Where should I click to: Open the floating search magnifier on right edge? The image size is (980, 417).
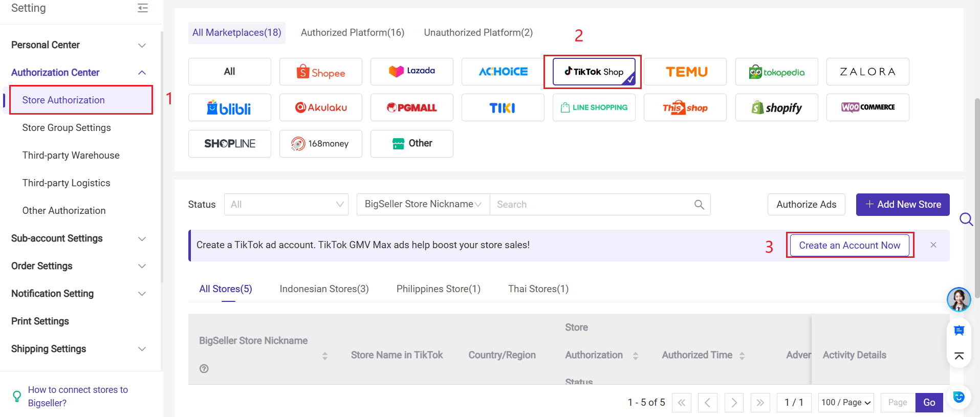tap(966, 220)
